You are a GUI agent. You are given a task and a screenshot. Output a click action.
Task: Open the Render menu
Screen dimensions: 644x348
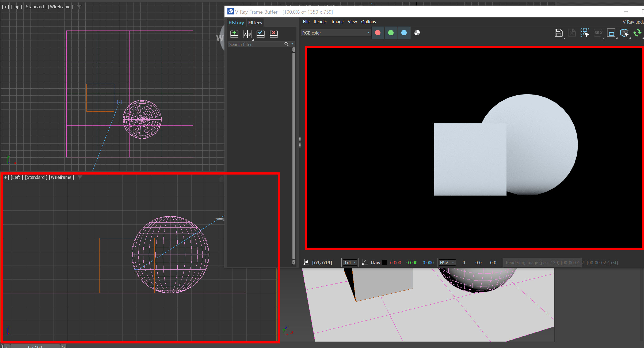coord(320,22)
